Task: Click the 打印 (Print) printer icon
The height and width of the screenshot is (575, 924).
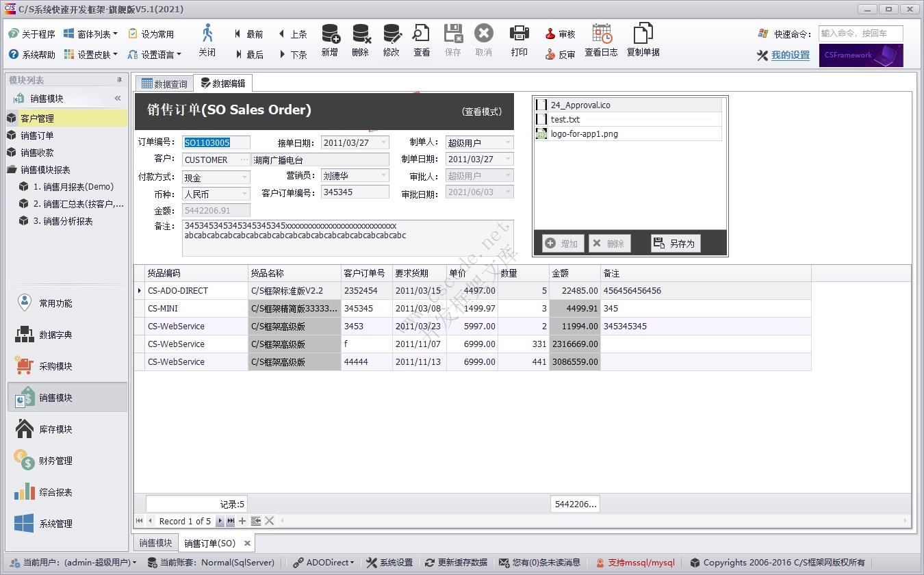Action: (519, 34)
